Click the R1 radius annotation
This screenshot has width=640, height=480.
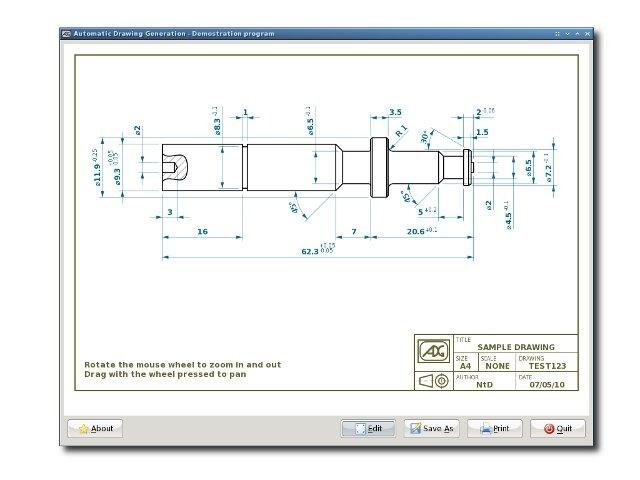(401, 130)
